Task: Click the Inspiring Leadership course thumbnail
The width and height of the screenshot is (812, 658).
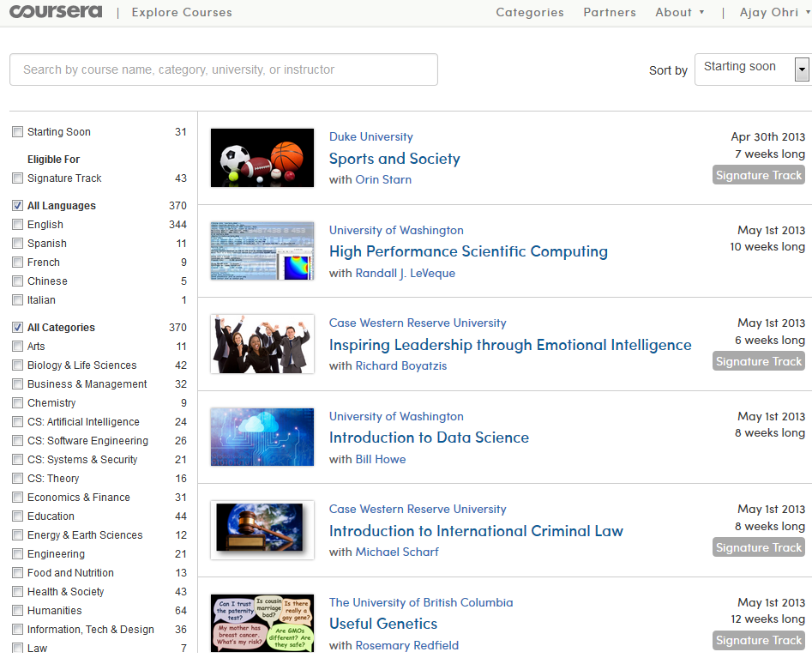Action: pos(262,344)
